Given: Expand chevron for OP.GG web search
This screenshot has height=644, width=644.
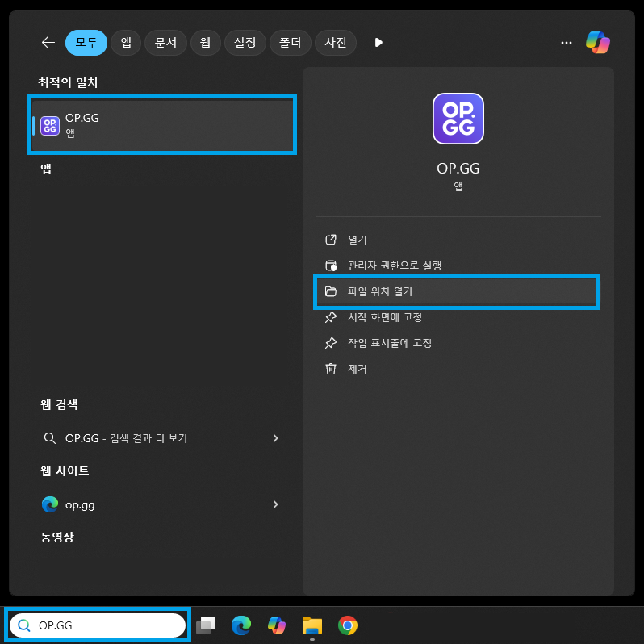Looking at the screenshot, I should (275, 438).
